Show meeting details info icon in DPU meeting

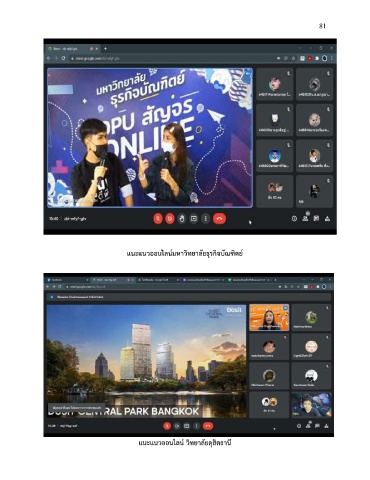point(294,219)
